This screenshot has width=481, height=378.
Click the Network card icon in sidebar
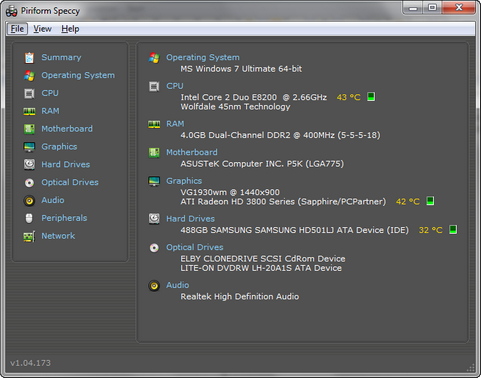29,236
